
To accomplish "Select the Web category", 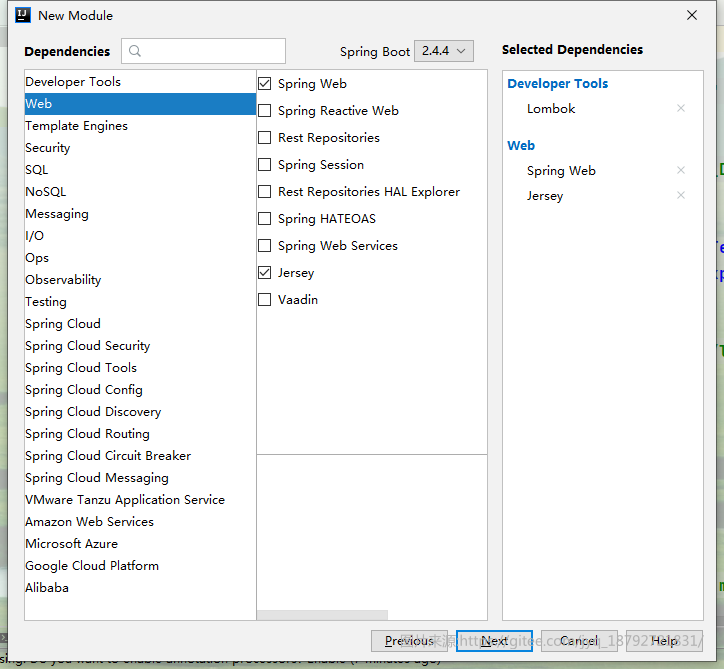I will (140, 104).
